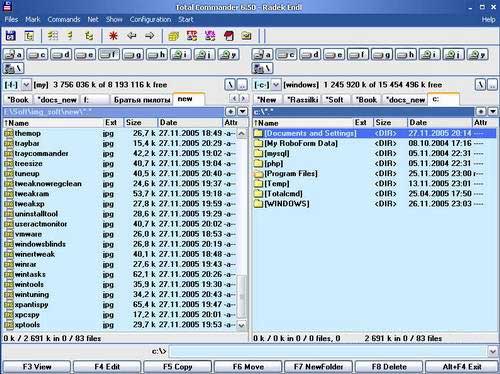Select drive d in the right drive bar

point(310,54)
